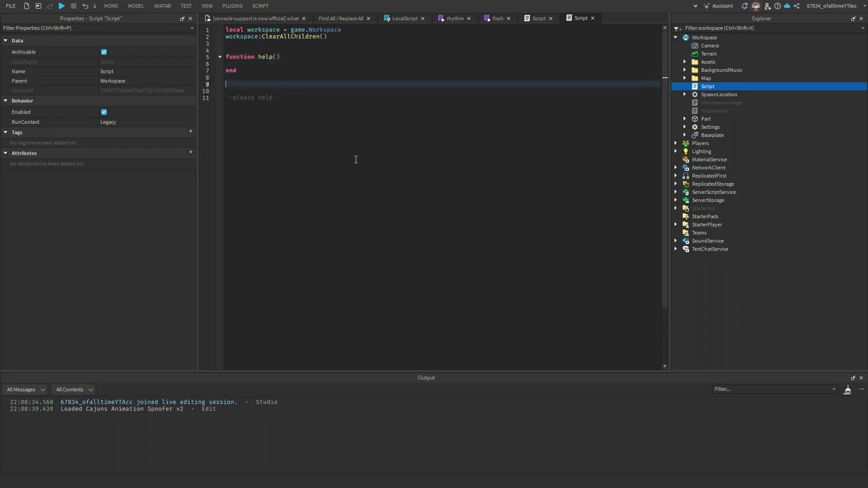Expand the BackgroundMusic folder in Explorer

[x=684, y=70]
